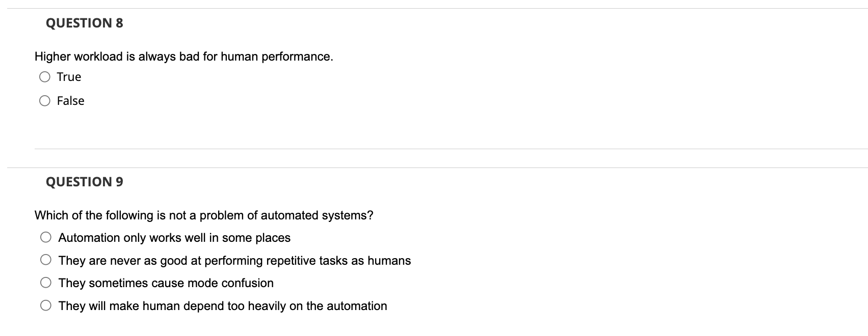This screenshot has width=868, height=336.
Task: Select the False radio button for Question 8
Action: (x=45, y=100)
